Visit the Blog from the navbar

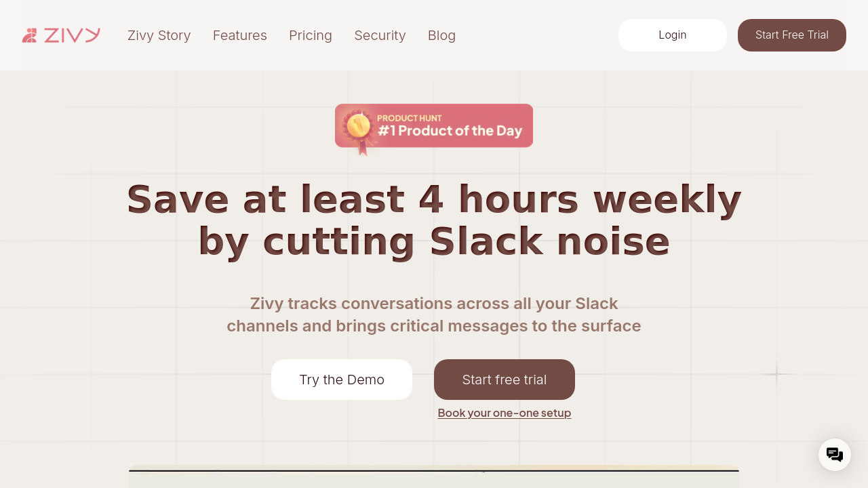[441, 35]
